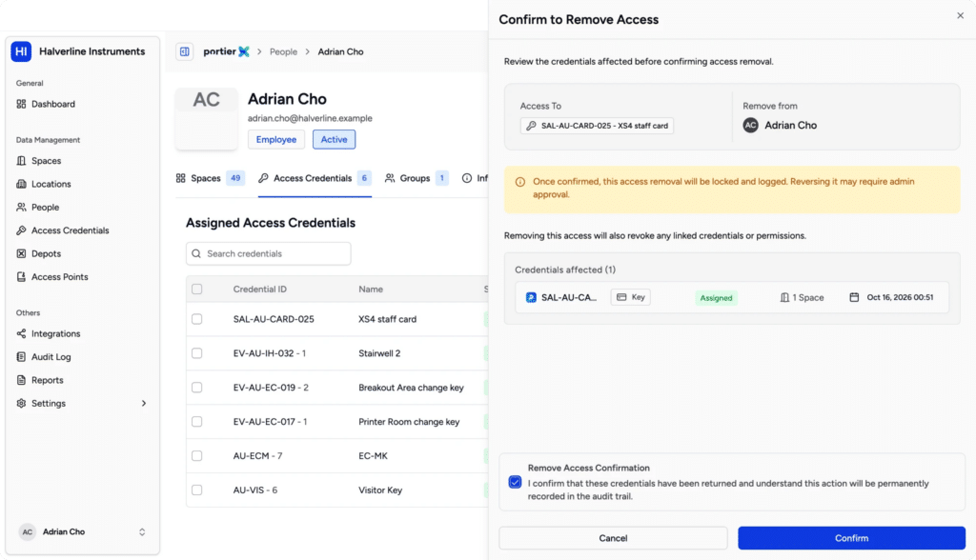Click the Confirm button
The image size is (976, 560).
(851, 538)
